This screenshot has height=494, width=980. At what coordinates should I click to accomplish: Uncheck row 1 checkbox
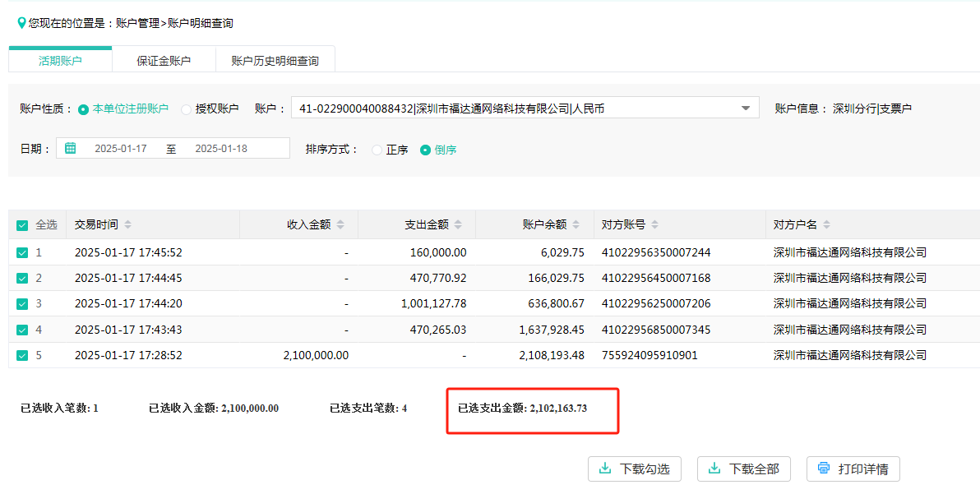(x=22, y=253)
